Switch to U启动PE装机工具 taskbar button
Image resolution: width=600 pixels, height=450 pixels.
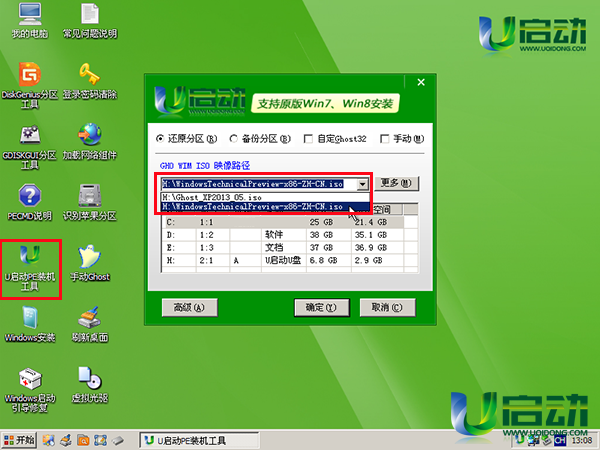pyautogui.click(x=199, y=440)
